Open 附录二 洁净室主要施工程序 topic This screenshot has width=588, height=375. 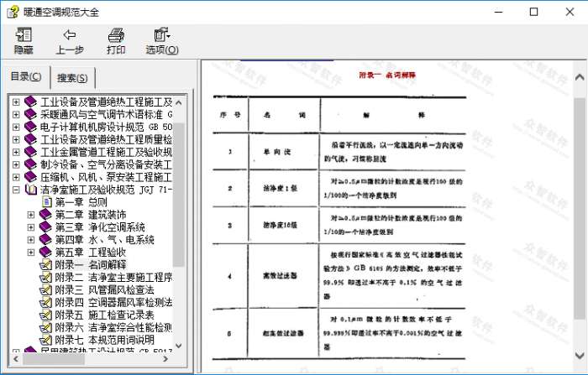(x=113, y=278)
